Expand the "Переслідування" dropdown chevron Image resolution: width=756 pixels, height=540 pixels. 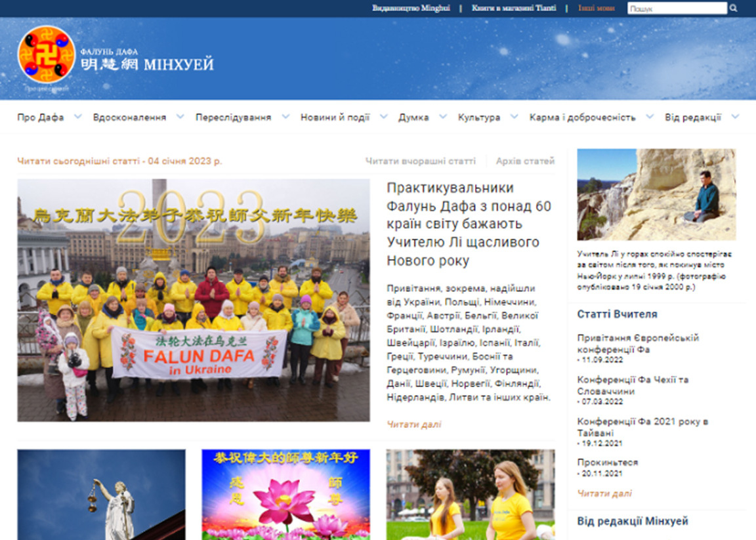pos(285,117)
